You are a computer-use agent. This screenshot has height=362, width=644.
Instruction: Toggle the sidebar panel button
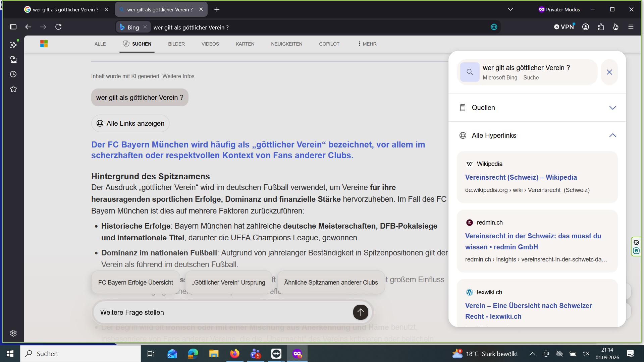[13, 27]
